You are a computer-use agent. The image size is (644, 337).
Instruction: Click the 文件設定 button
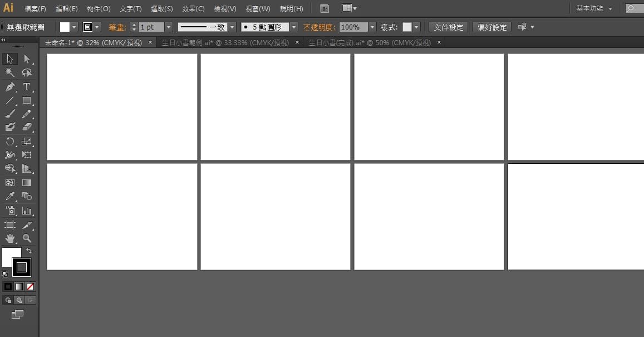[x=449, y=27]
